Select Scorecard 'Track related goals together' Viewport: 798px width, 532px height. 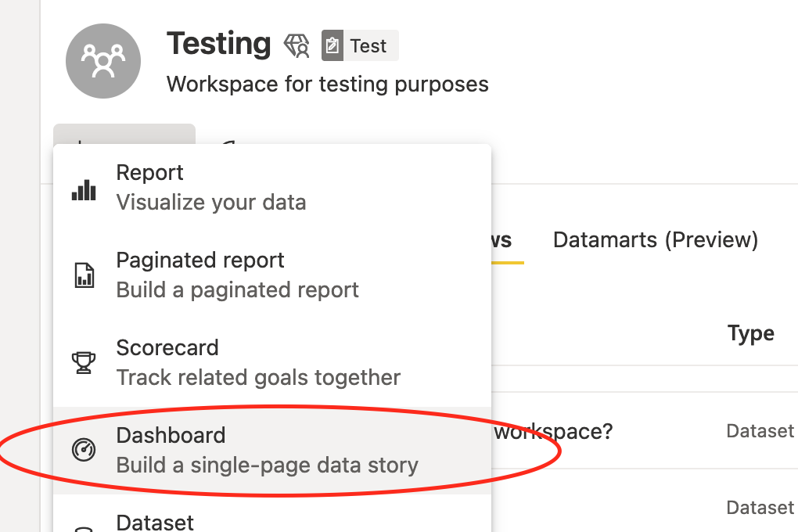pos(272,362)
